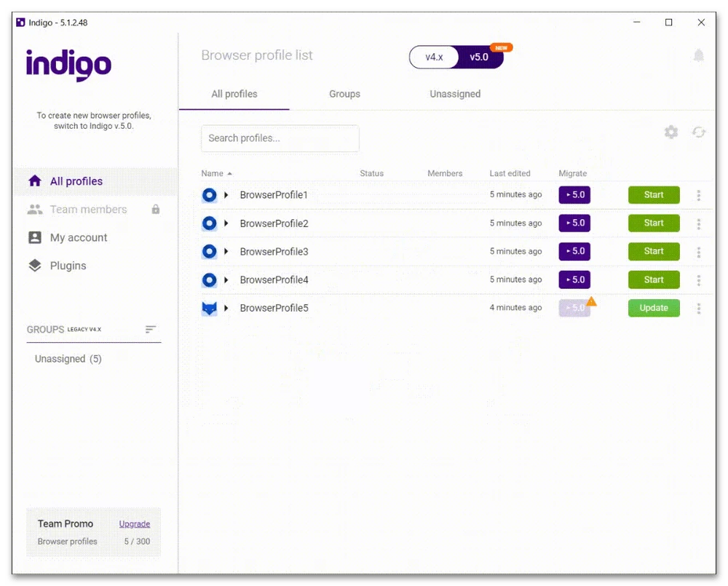Start BrowserProfile1

click(x=654, y=195)
